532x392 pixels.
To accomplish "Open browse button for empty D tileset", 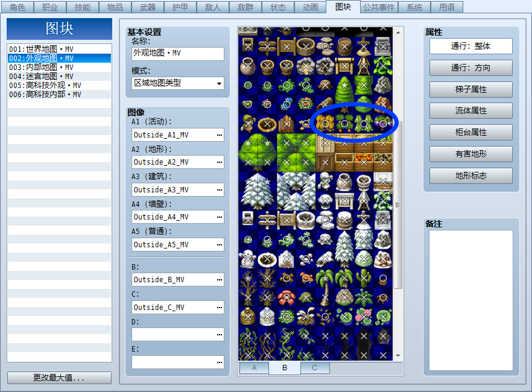I will pos(220,335).
